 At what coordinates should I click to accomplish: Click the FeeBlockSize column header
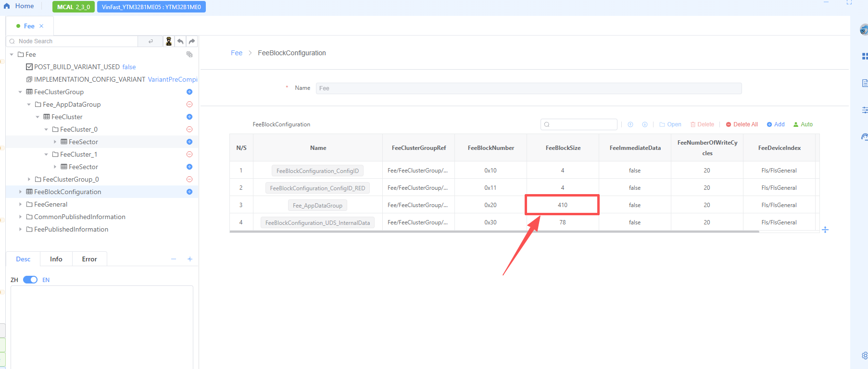(563, 148)
